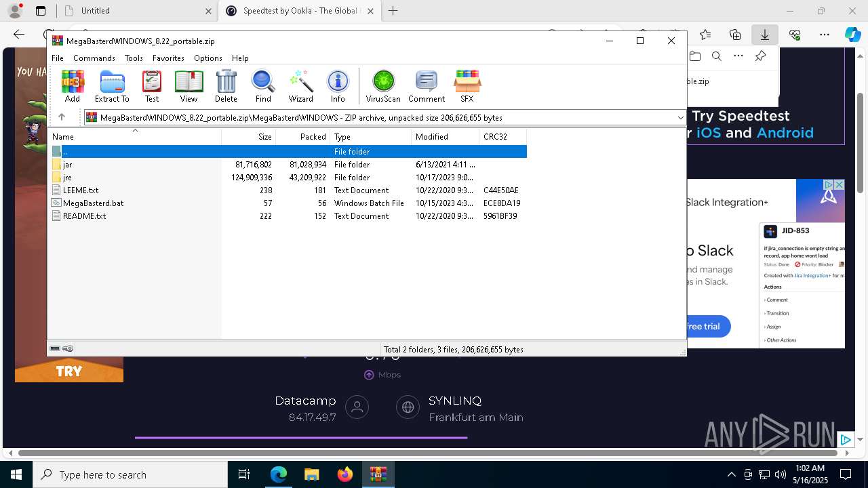Sort by Packed column header
The height and width of the screenshot is (488, 868).
[302, 137]
